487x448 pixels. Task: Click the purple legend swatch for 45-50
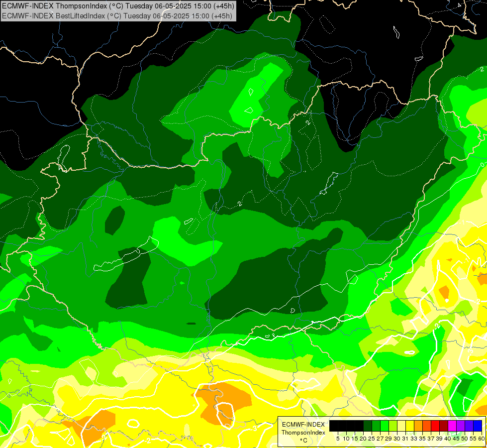pyautogui.click(x=461, y=426)
